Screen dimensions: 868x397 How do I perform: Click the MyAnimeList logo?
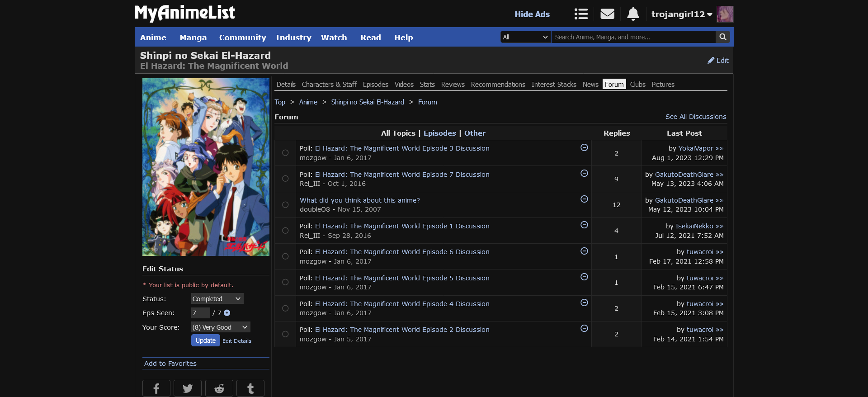185,13
